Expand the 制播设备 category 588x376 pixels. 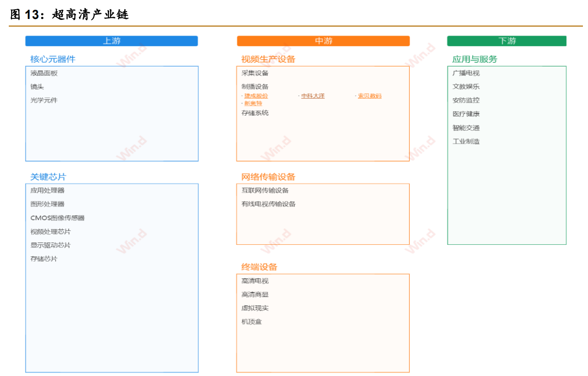click(255, 87)
